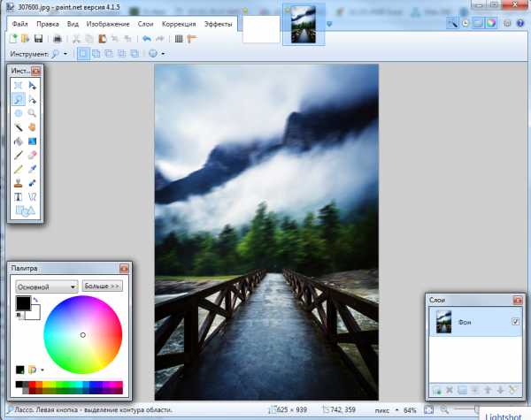Toggle visibility checkbox of Фон layer
Screen dimensions: 531x420
[515, 323]
